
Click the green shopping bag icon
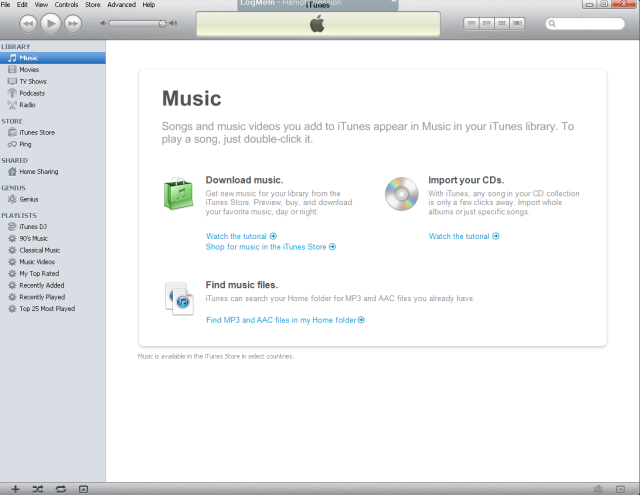point(178,193)
